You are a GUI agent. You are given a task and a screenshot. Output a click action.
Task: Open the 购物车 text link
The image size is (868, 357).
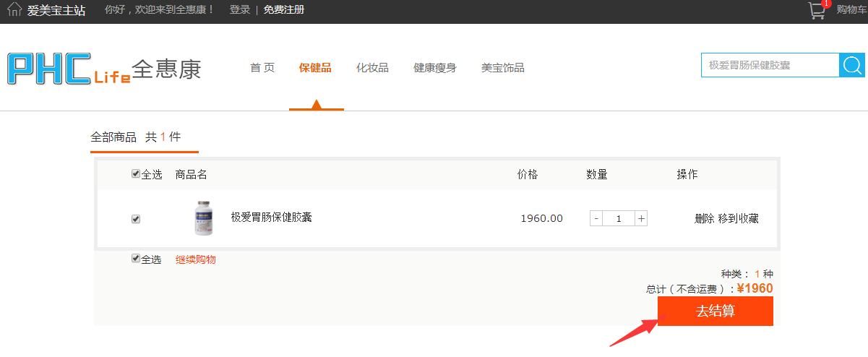(851, 10)
